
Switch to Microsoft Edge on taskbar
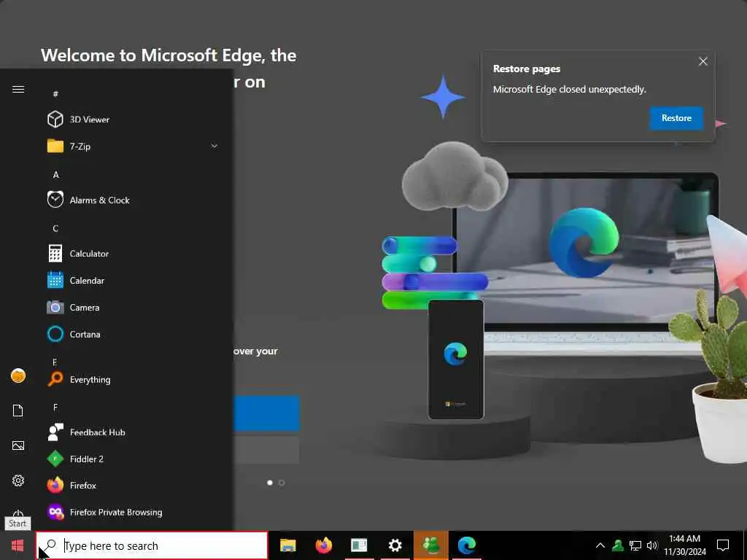click(466, 545)
